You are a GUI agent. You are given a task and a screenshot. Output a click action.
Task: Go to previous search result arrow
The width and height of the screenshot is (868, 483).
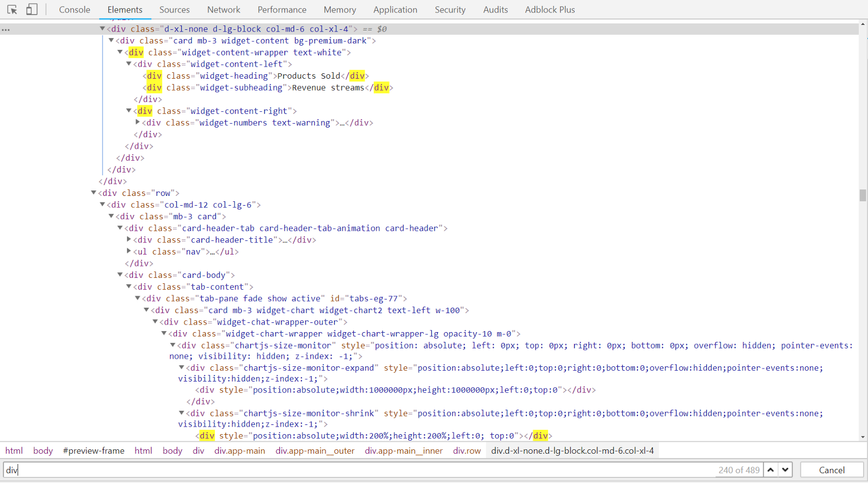tap(770, 470)
